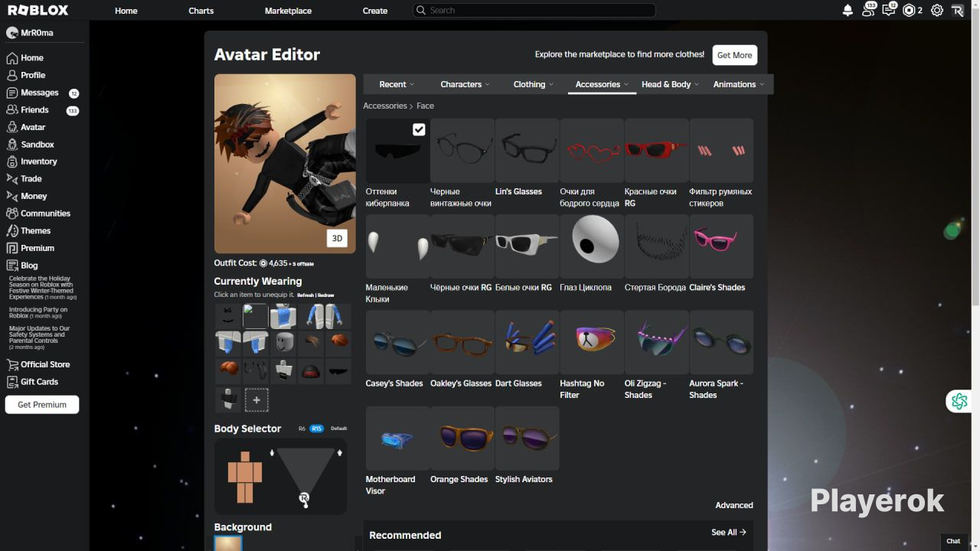Open the MrR0ma profile name
The width and height of the screenshot is (980, 551).
tap(37, 33)
